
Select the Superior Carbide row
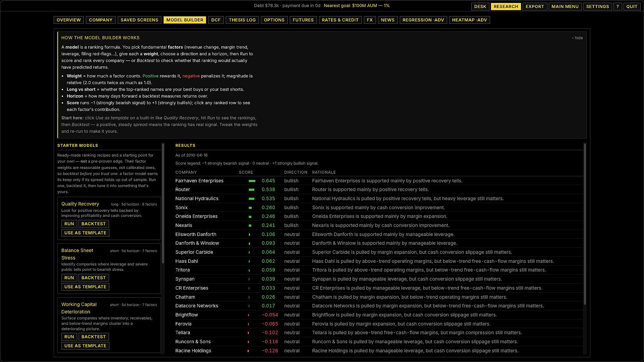[379, 252]
